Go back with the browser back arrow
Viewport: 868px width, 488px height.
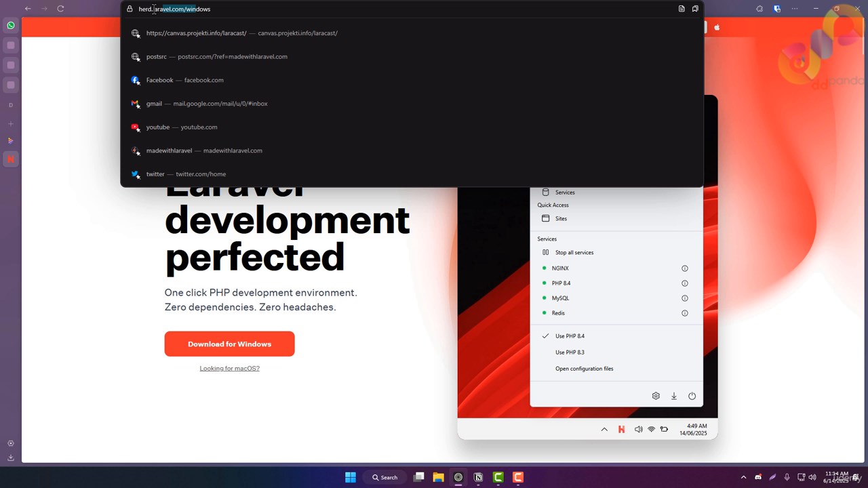click(28, 9)
